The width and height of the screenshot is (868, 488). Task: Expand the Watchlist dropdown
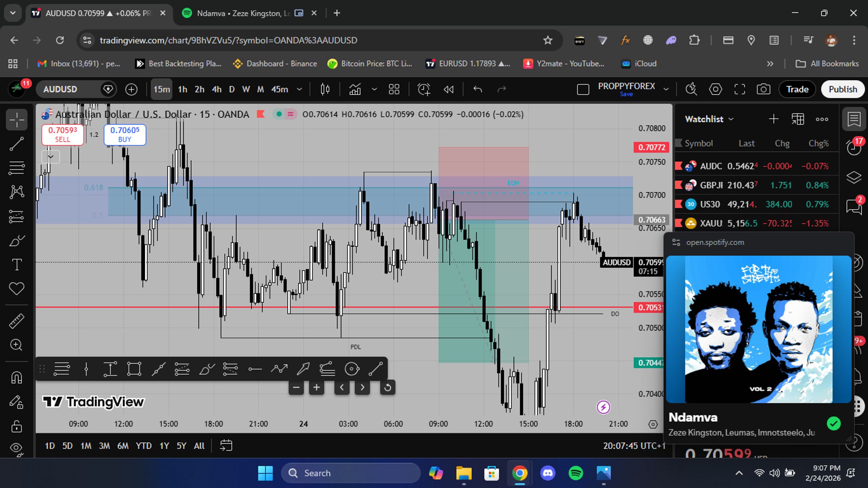tap(731, 119)
